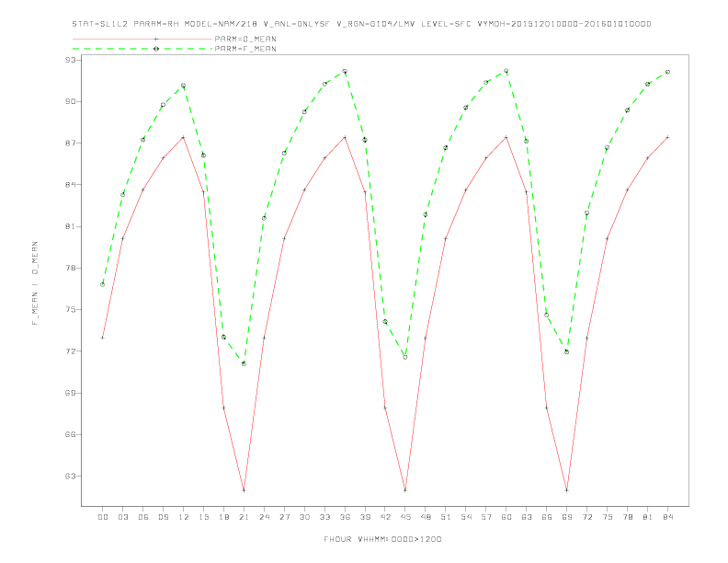This screenshot has width=728, height=563.
Task: Click the O_MEAN minimum marker at hour 21
Action: coord(244,490)
